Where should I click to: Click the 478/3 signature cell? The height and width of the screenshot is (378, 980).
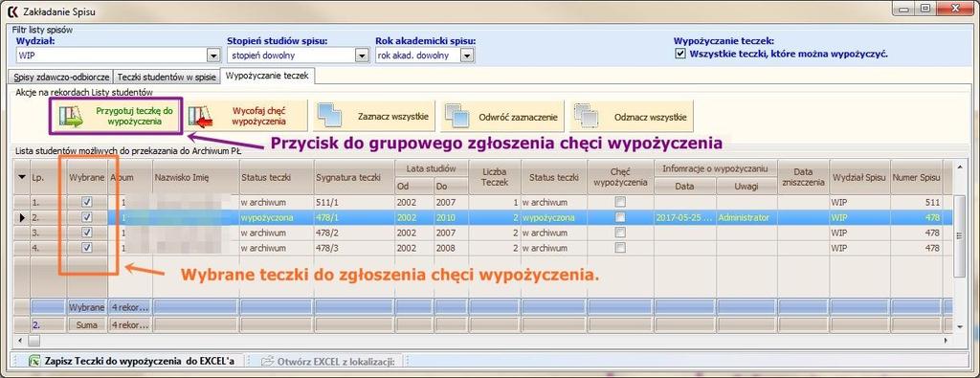[x=353, y=248]
